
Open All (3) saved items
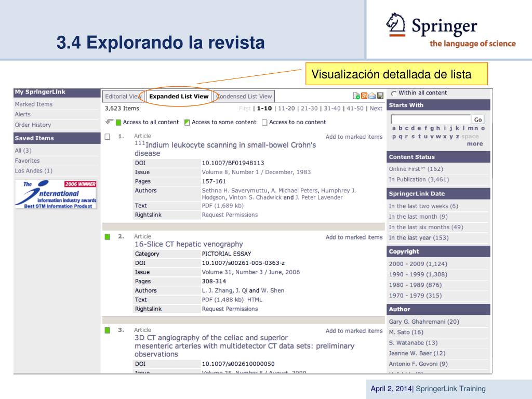(23, 150)
